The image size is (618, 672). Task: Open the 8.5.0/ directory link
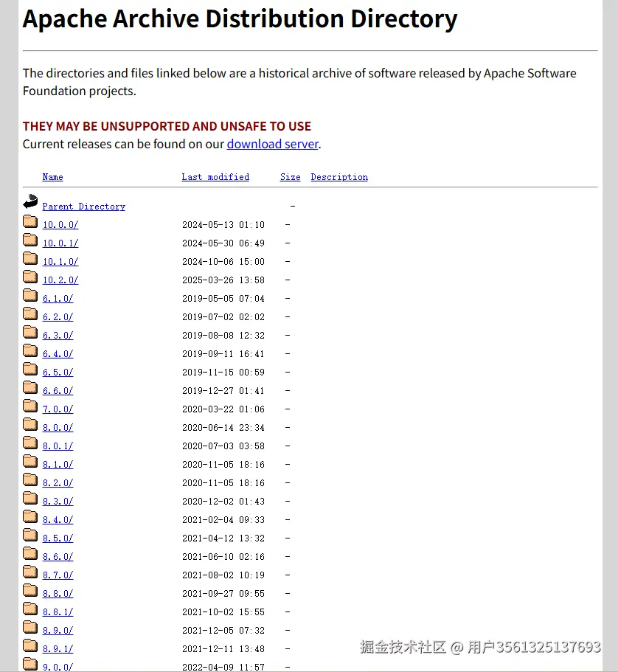(x=58, y=538)
